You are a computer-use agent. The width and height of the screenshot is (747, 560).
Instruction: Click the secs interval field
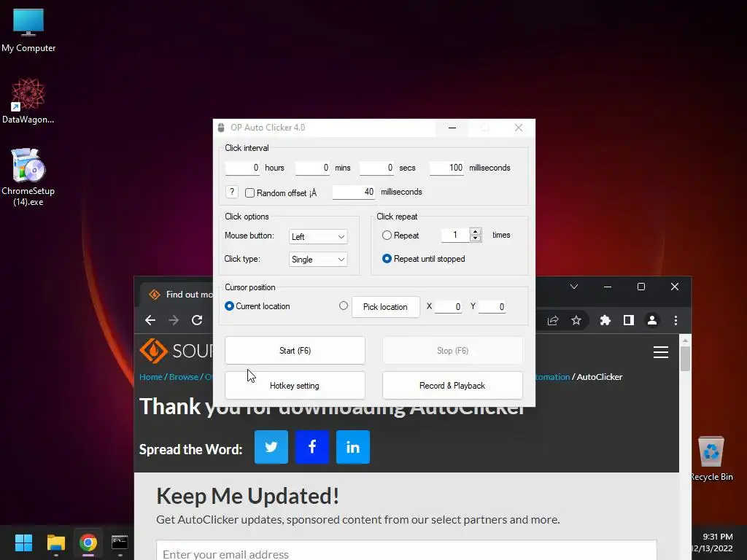pos(376,168)
